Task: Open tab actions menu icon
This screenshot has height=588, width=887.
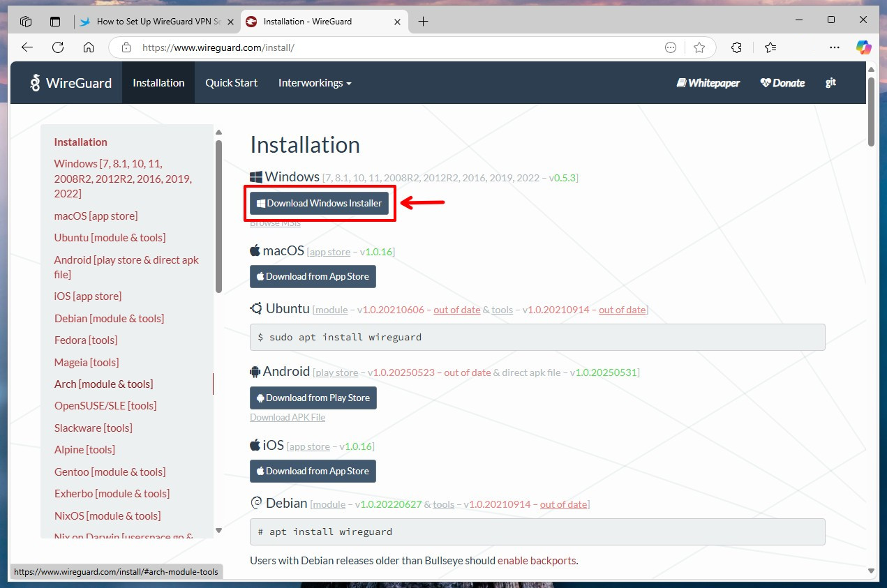Action: pos(26,22)
